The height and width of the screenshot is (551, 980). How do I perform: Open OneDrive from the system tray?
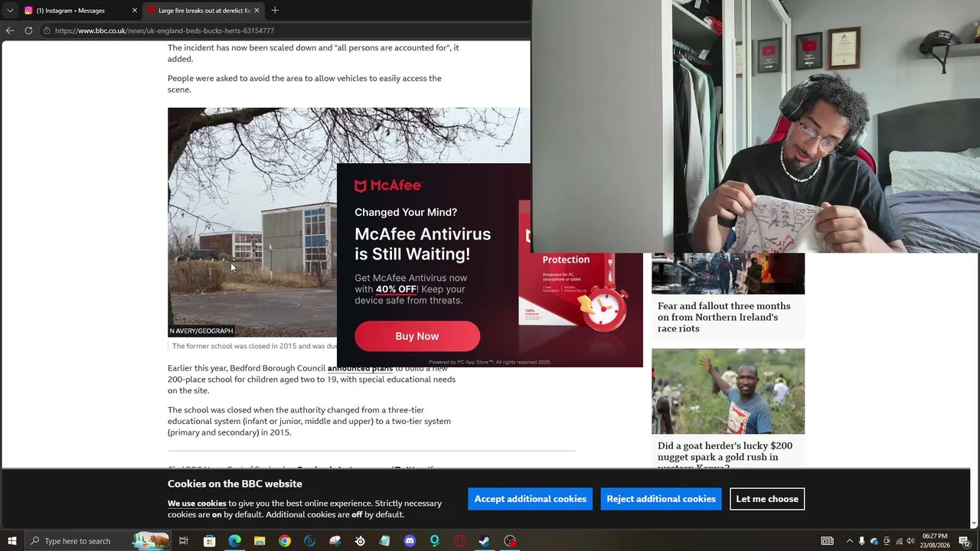tap(874, 541)
